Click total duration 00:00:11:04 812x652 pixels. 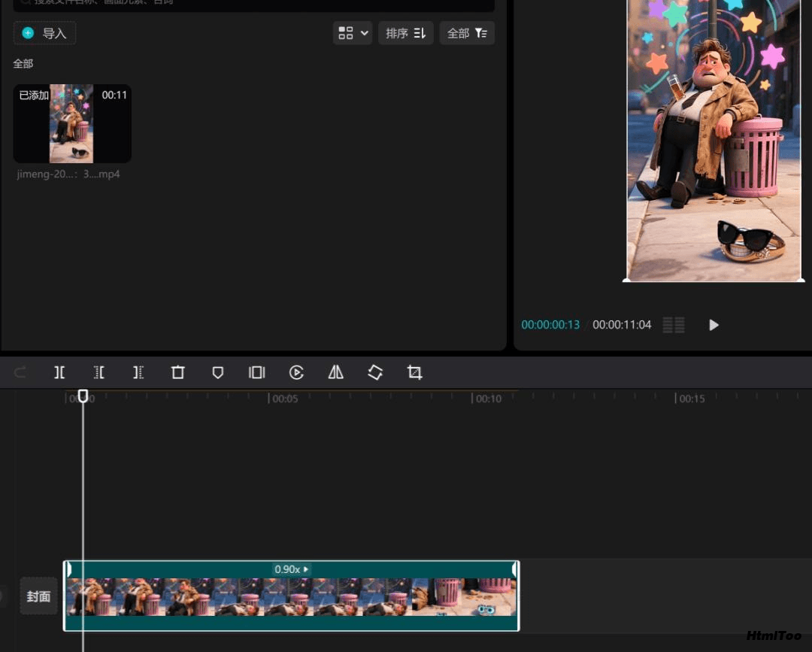point(622,325)
